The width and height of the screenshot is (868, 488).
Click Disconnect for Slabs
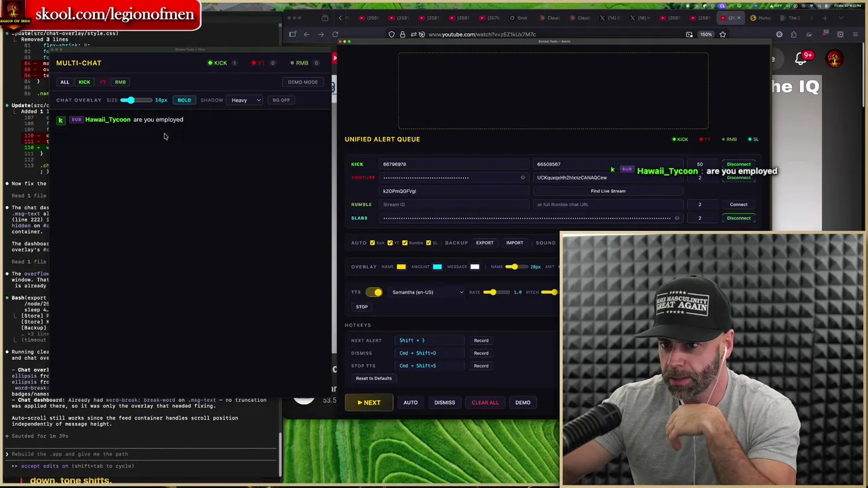(x=738, y=218)
